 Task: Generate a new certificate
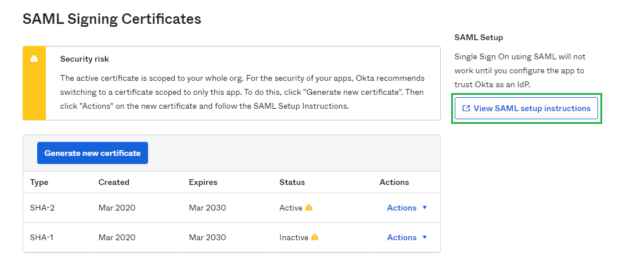point(92,153)
